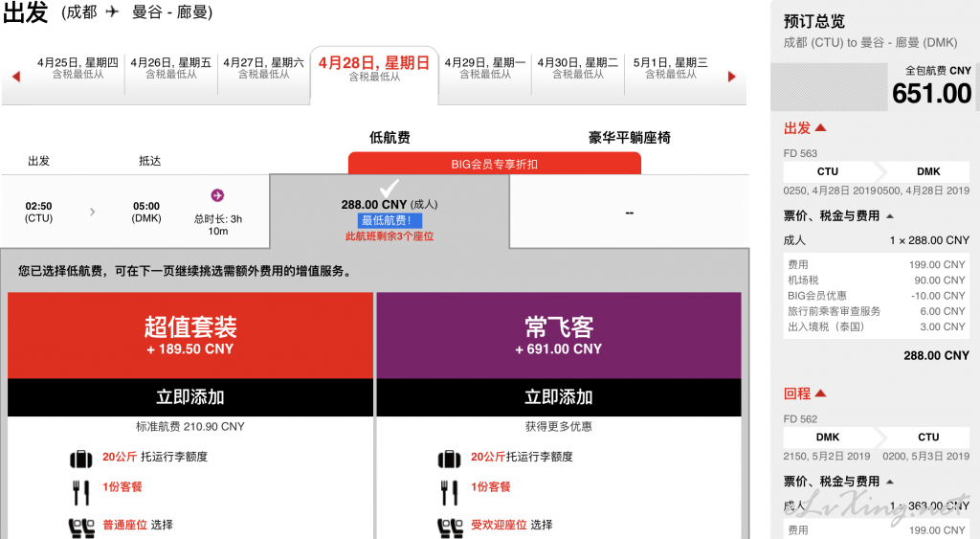Viewport: 980px width, 539px height.
Task: Select the April 30 Tuesday date tab
Action: [578, 68]
